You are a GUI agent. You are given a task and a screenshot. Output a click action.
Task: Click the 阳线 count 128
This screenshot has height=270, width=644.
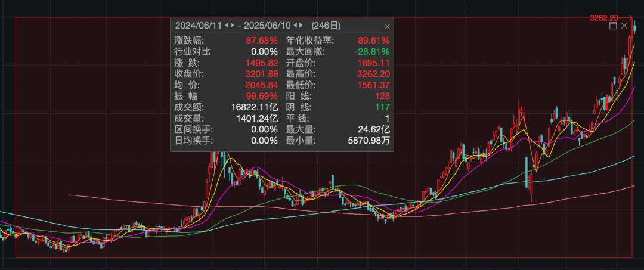[x=382, y=96]
